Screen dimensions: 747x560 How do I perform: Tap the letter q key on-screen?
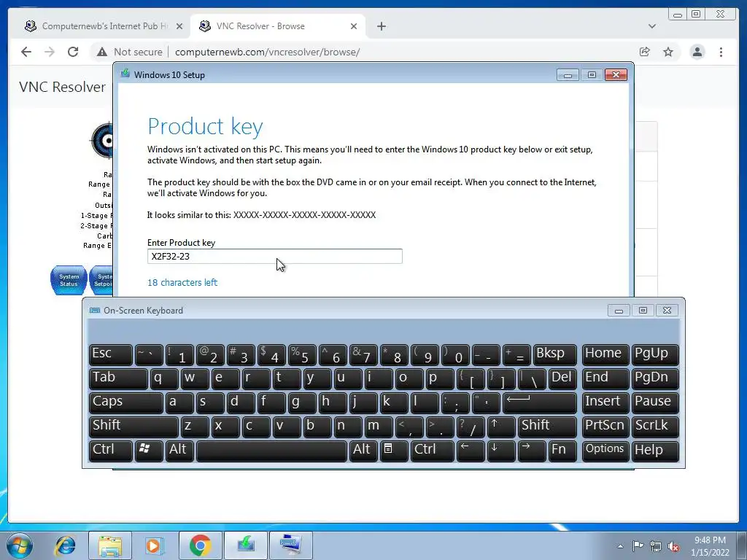pos(164,378)
